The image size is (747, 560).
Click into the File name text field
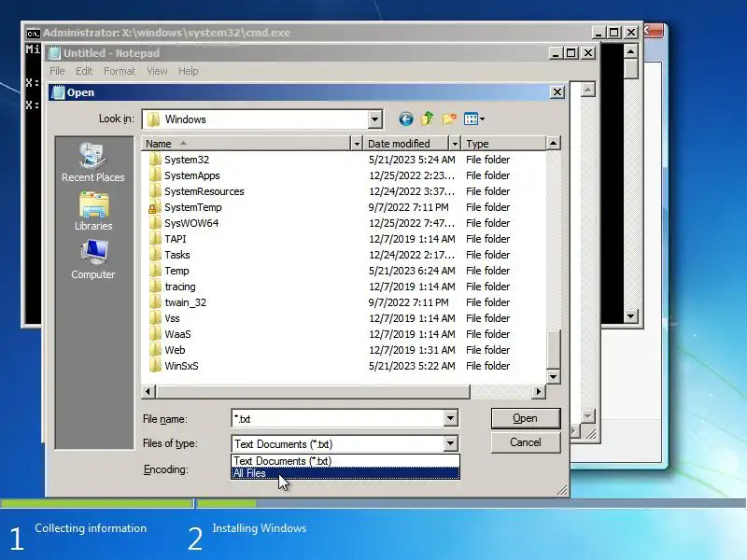[x=337, y=418]
